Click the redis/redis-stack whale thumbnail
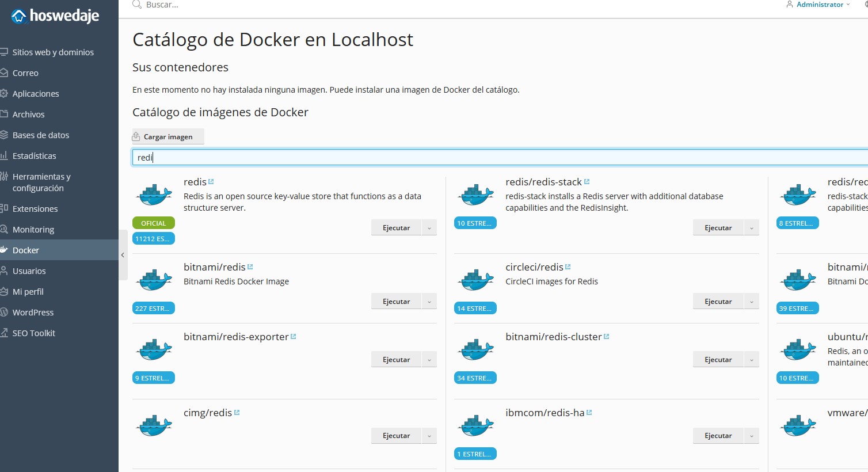This screenshot has height=472, width=868. point(475,195)
